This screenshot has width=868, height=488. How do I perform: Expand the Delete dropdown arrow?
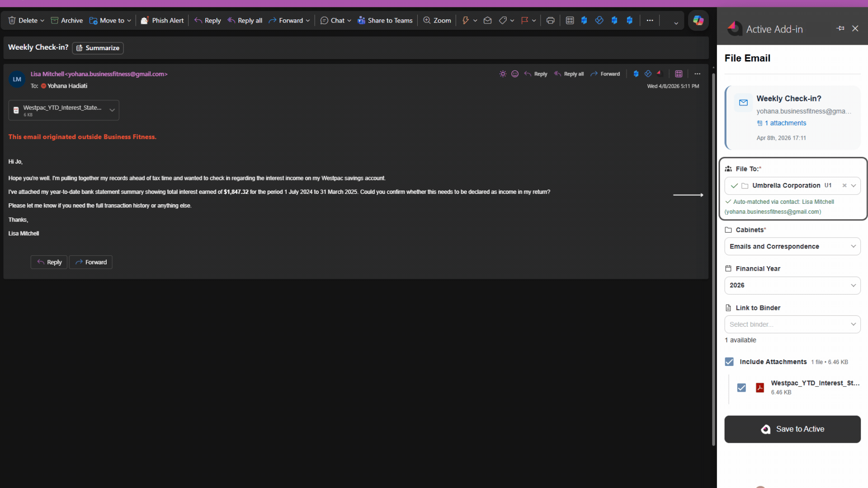(42, 21)
